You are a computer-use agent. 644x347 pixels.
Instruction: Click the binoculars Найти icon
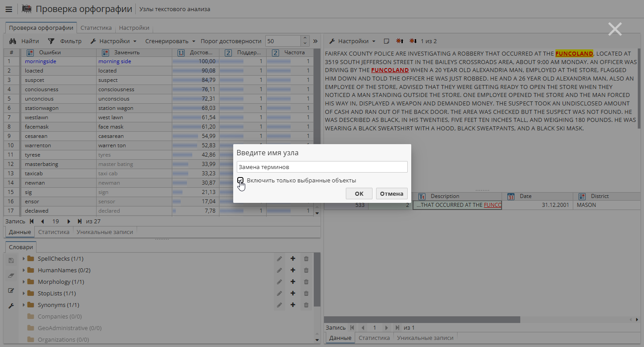point(13,41)
